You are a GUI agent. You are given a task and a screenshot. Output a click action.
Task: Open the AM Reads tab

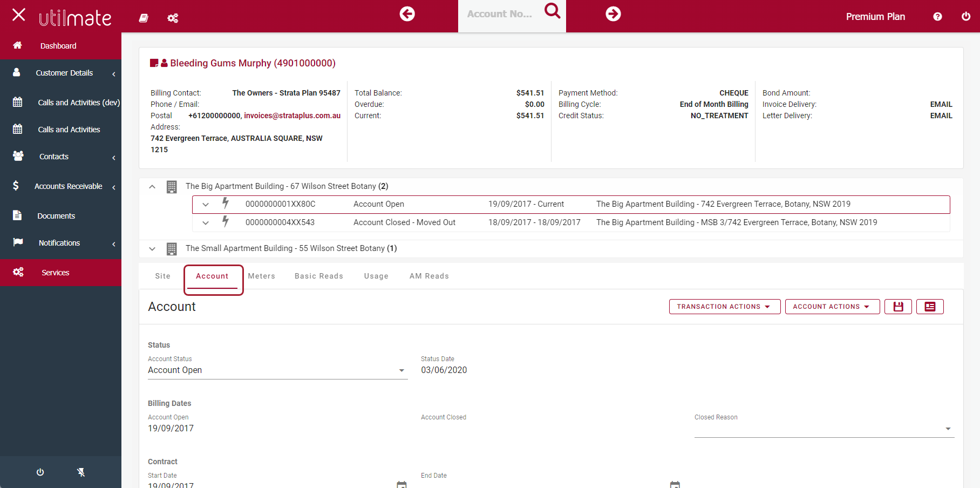click(429, 276)
